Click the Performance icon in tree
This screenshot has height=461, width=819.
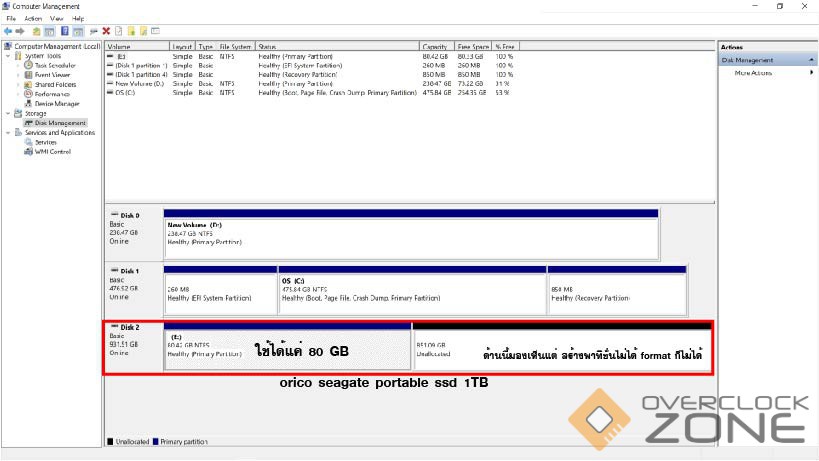click(x=29, y=94)
